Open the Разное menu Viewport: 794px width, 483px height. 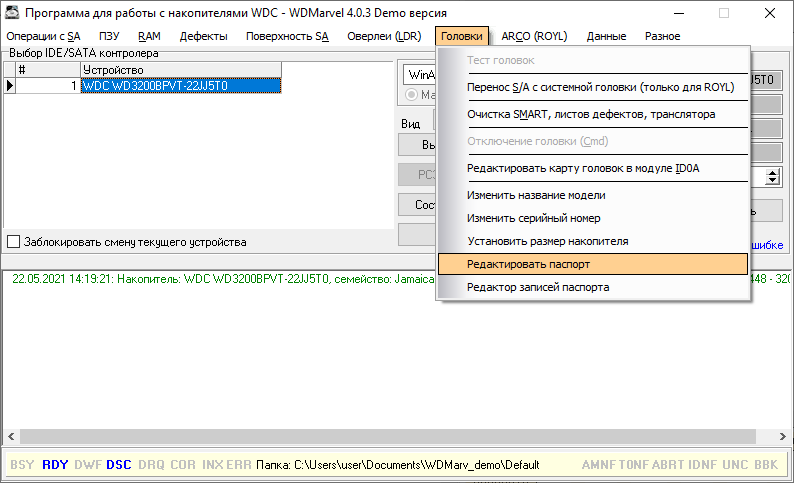662,36
